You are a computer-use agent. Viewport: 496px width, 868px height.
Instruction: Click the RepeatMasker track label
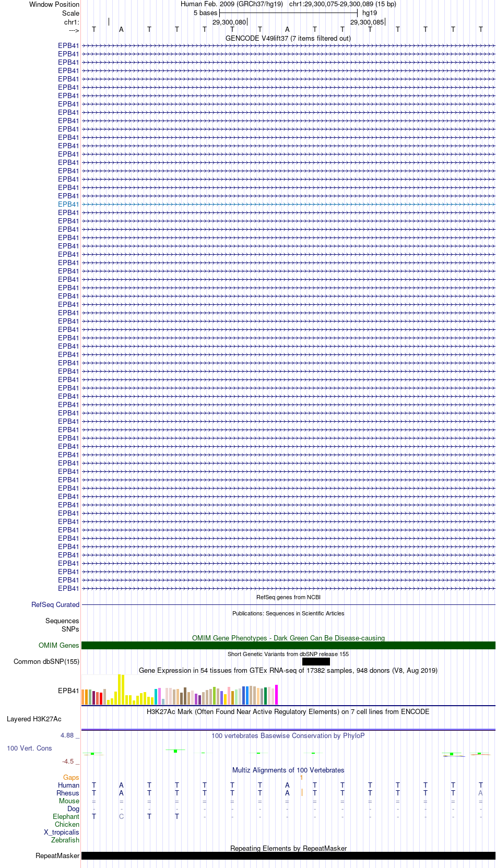[57, 855]
